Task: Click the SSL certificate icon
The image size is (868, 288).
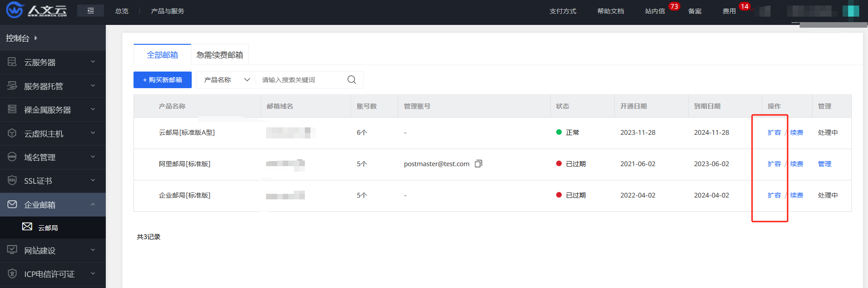Action: [12, 180]
